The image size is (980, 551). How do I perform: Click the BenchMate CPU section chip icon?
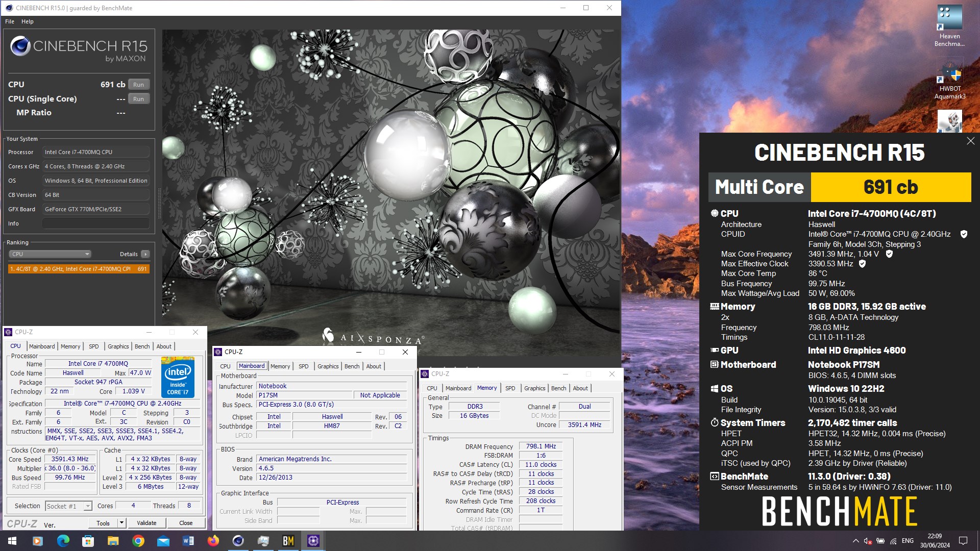715,213
